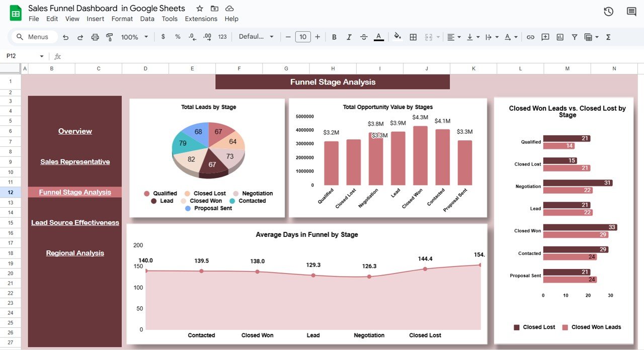Image resolution: width=644 pixels, height=350 pixels.
Task: Open the Extensions menu
Action: 201,19
